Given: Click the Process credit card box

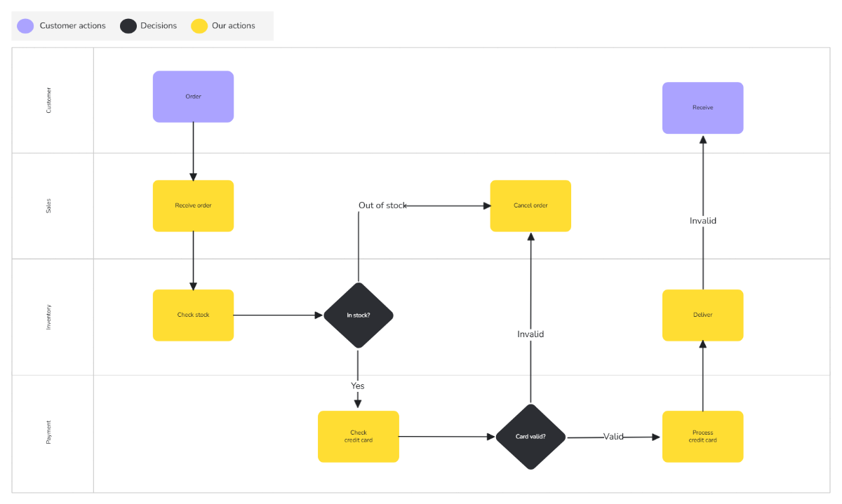Looking at the screenshot, I should pyautogui.click(x=702, y=436).
